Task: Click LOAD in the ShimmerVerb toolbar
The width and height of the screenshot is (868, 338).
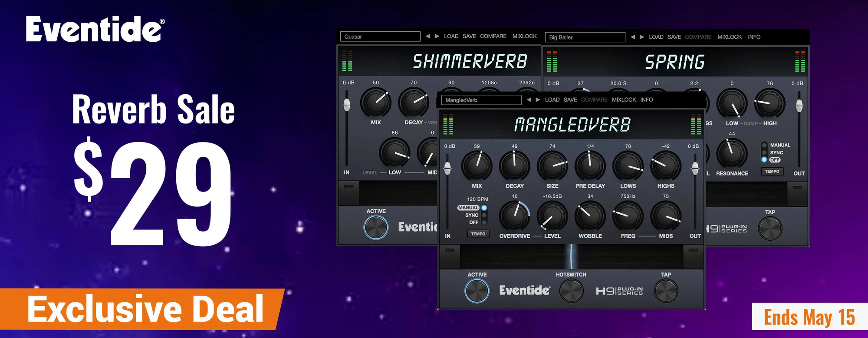Action: click(x=451, y=36)
